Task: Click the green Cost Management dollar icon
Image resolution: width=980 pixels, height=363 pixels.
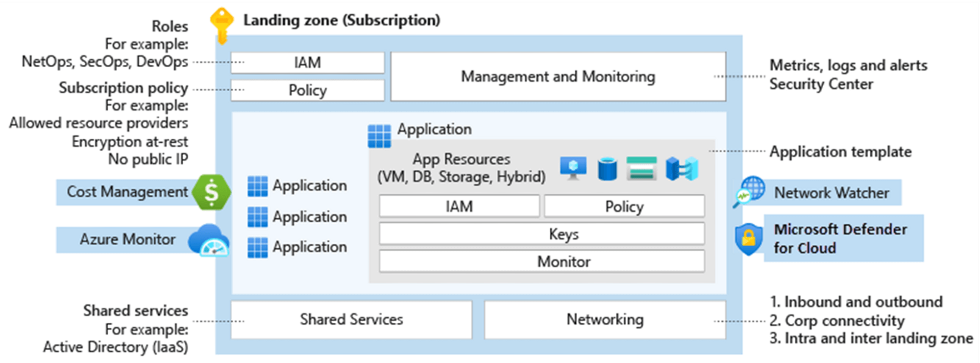Action: click(211, 192)
